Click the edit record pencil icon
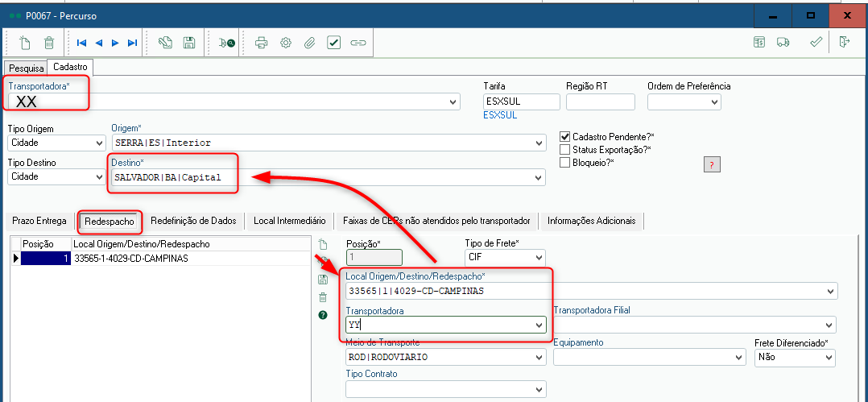 coord(165,43)
